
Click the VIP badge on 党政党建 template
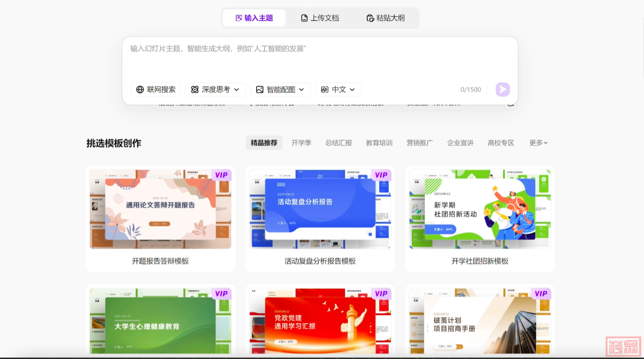coord(381,294)
